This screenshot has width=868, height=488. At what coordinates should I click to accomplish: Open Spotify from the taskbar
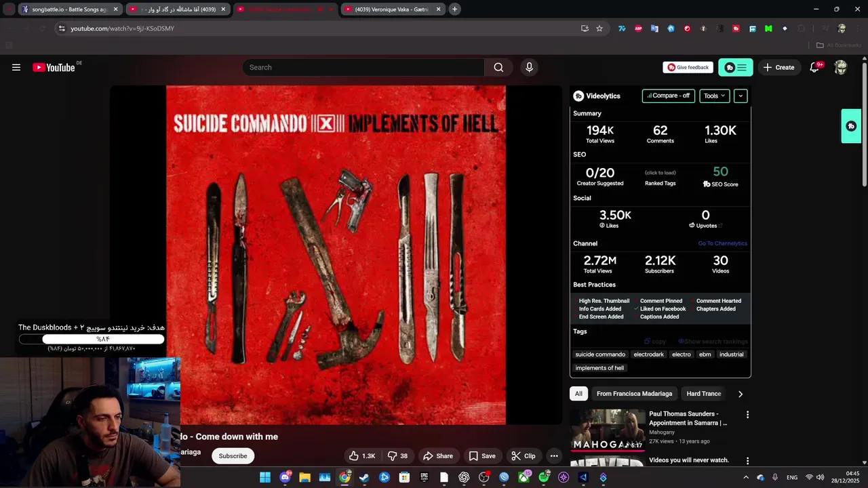pos(544,477)
